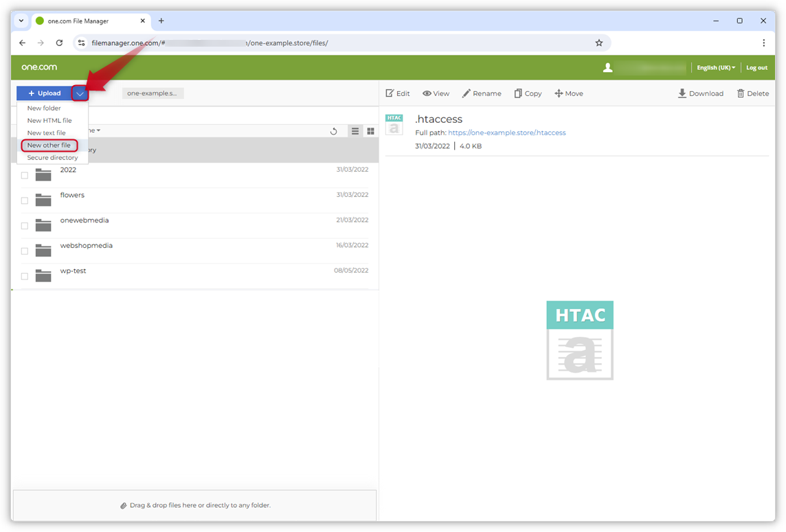Screen dimensions: 786x532
Task: Select New folder menu entry
Action: pos(44,108)
